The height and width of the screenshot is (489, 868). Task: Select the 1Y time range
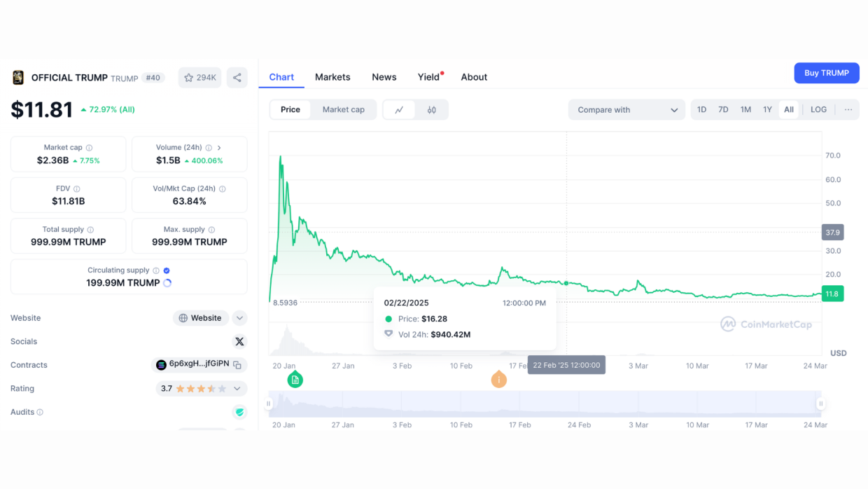point(767,110)
